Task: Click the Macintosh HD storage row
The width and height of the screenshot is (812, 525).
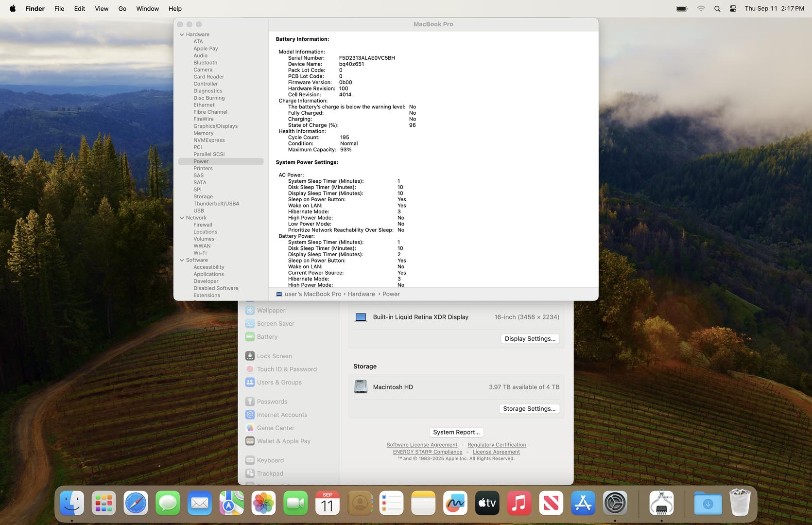Action: click(x=456, y=387)
